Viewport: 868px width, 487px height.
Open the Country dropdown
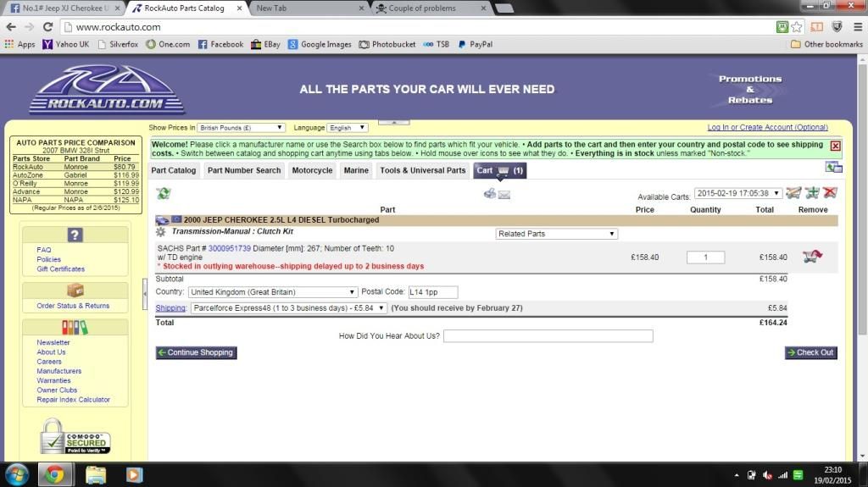272,291
